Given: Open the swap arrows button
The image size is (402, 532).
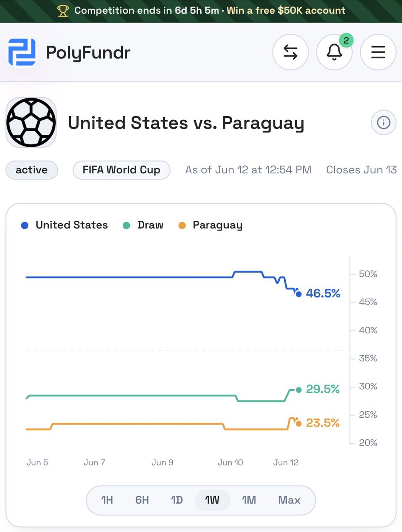Looking at the screenshot, I should (290, 53).
